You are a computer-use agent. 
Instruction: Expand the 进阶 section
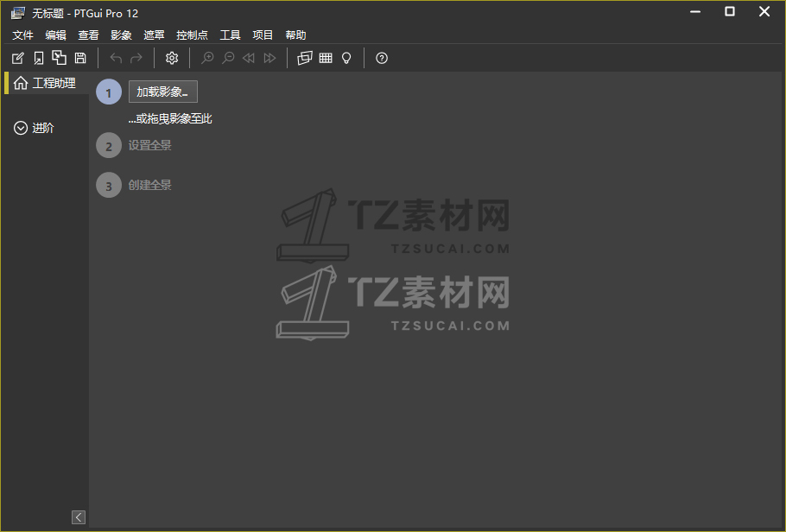(34, 128)
